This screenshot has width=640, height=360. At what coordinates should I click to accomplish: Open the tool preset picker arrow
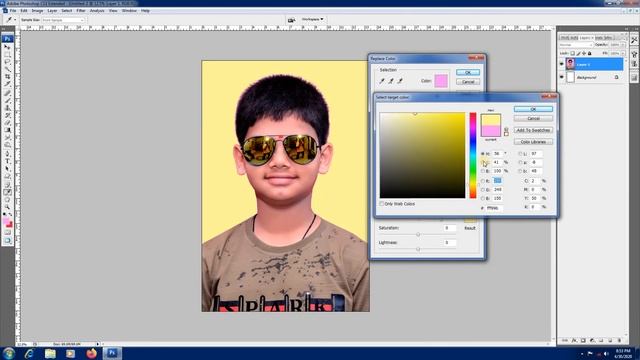pyautogui.click(x=15, y=20)
